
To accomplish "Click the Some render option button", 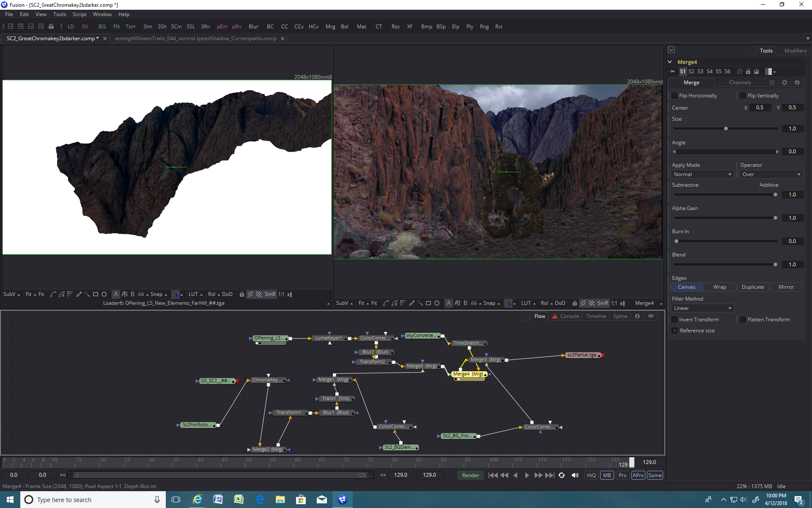I will 655,475.
